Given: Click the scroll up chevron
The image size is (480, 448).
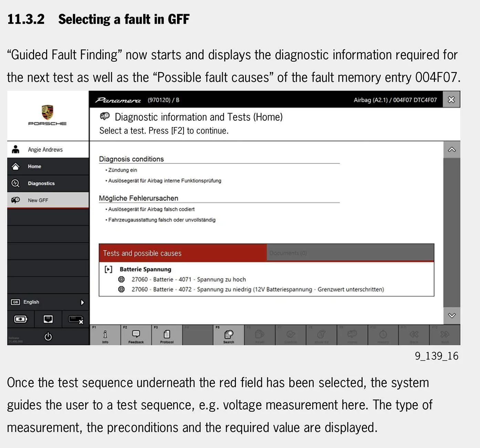Looking at the screenshot, I should 452,150.
